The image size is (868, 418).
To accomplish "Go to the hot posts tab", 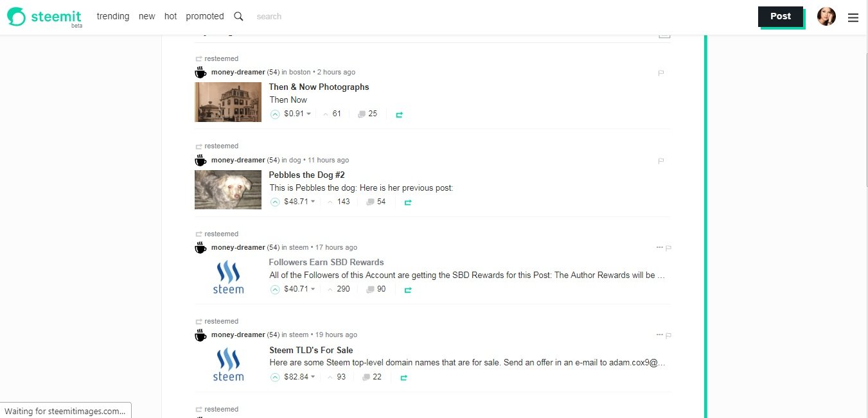I will pos(170,16).
